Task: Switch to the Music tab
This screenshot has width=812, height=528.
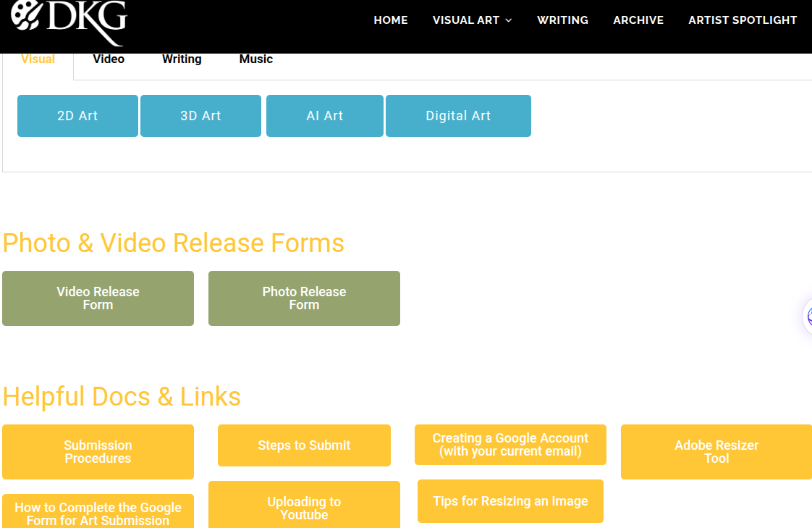Action: tap(255, 59)
